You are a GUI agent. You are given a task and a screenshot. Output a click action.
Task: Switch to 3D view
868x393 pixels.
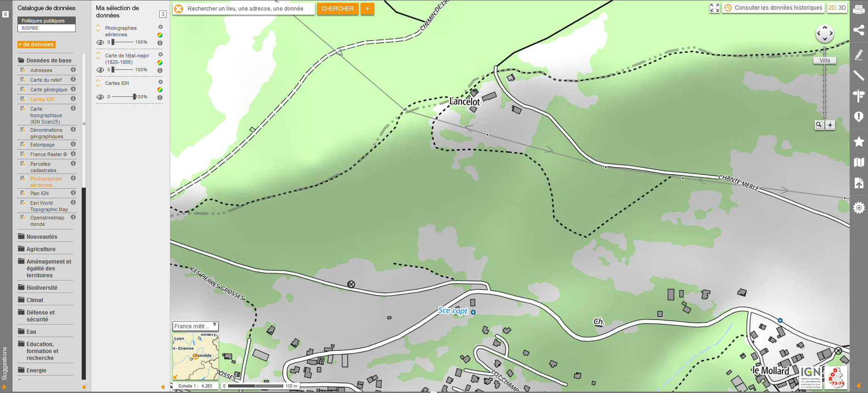842,8
